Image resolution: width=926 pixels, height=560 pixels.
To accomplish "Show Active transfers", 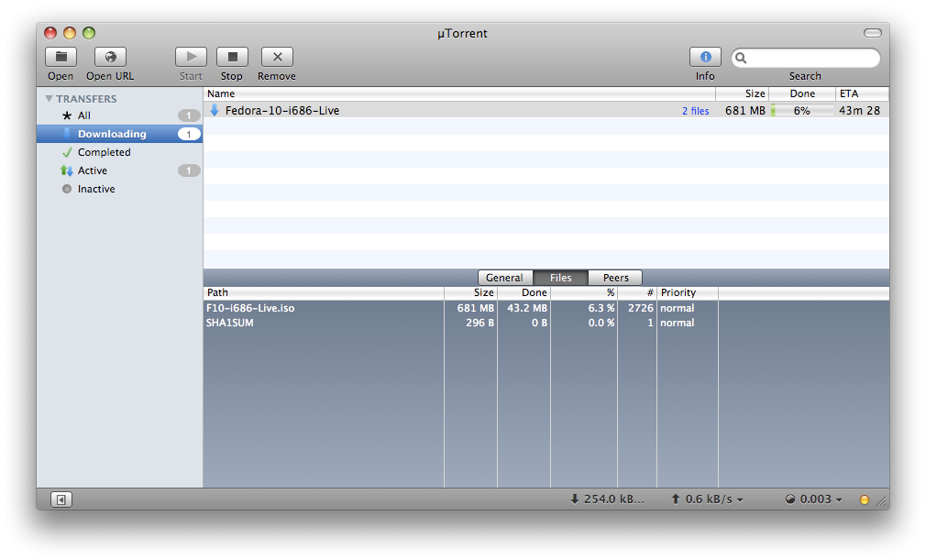I will [119, 170].
